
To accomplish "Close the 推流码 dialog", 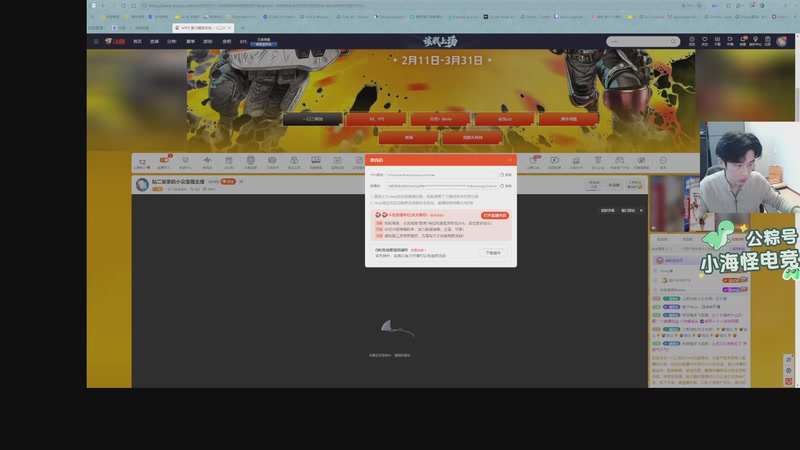I will pos(510,160).
